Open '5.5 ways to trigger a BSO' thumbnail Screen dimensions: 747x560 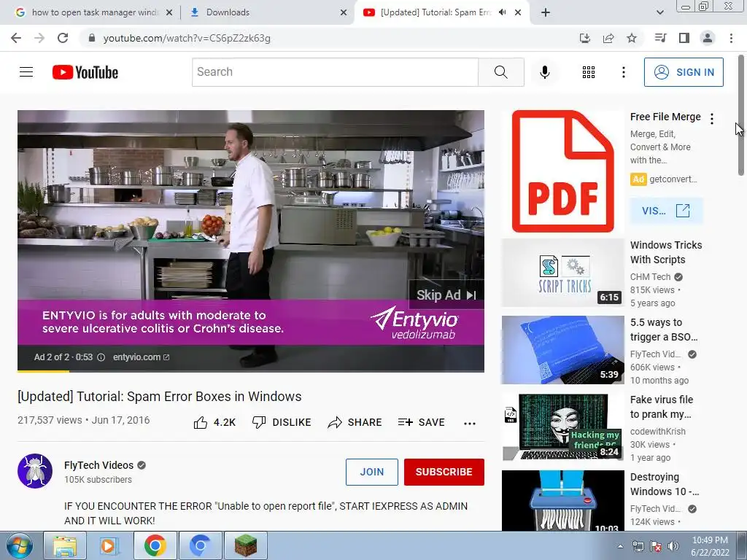562,349
